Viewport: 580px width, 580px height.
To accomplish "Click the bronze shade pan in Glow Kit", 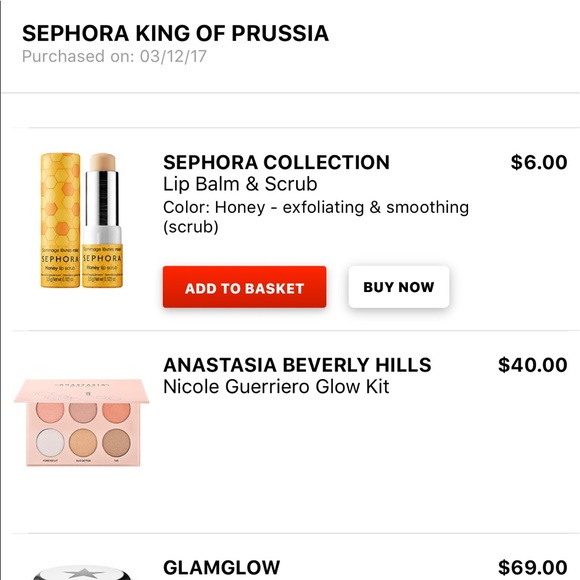I will (x=116, y=442).
